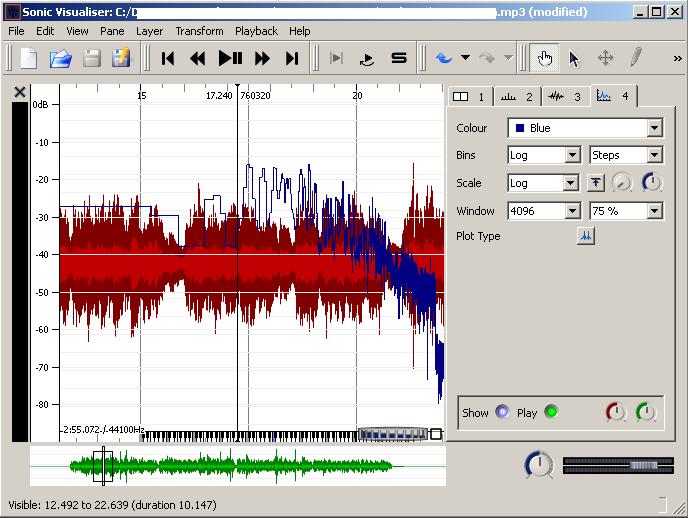Close the pane using X button
The image size is (688, 518).
[20, 92]
